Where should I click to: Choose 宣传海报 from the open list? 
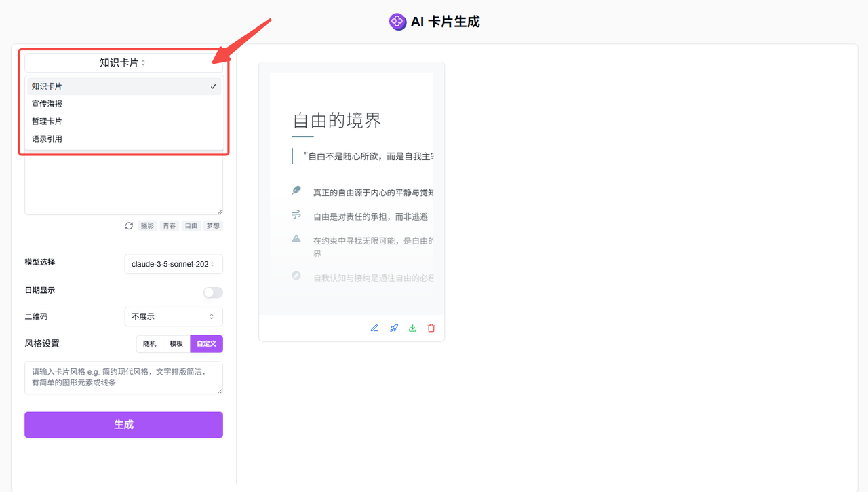[x=47, y=104]
